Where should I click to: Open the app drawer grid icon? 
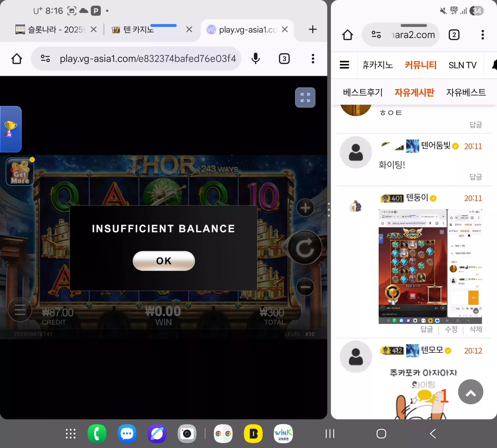(x=71, y=434)
